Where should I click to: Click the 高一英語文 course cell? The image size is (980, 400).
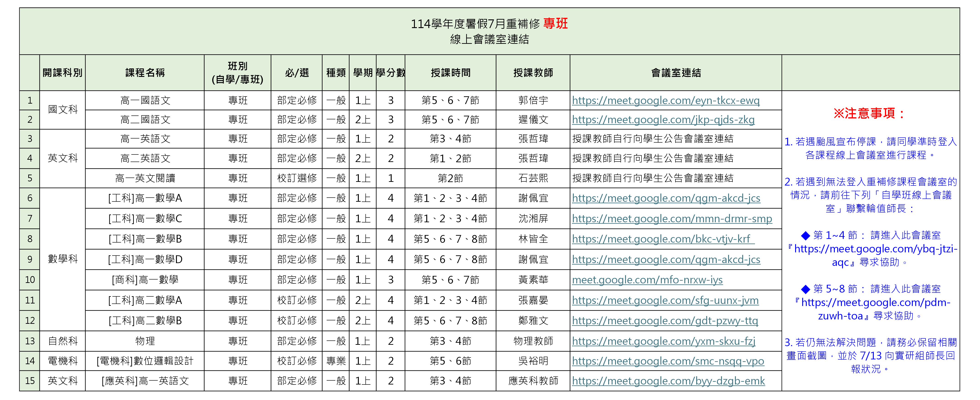145,139
